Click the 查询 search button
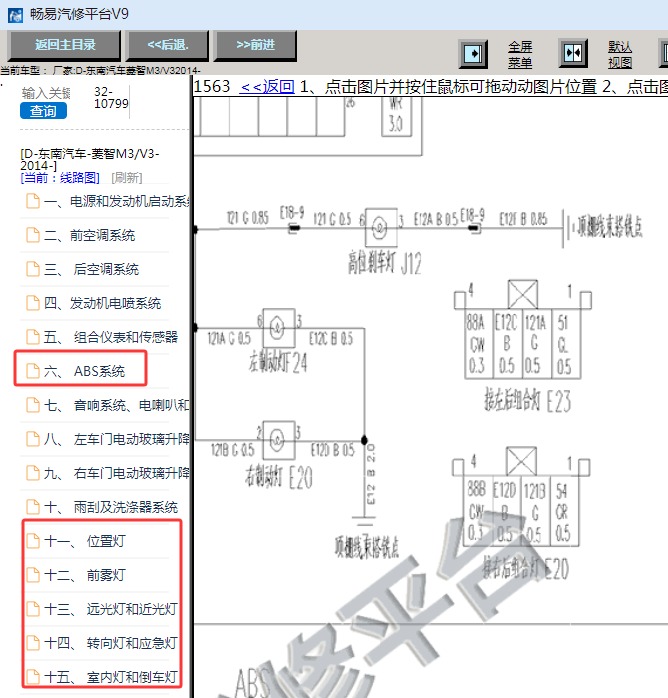The width and height of the screenshot is (668, 698). [43, 111]
